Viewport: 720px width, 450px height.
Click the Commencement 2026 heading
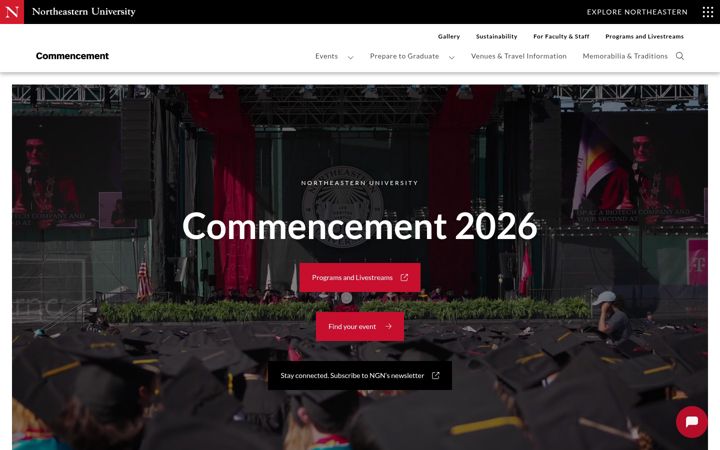[x=360, y=226]
